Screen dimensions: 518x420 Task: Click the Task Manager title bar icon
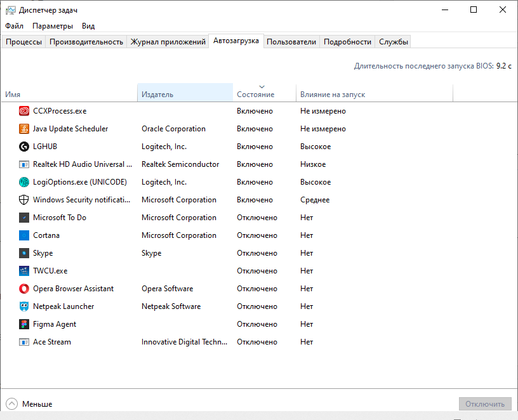point(11,10)
